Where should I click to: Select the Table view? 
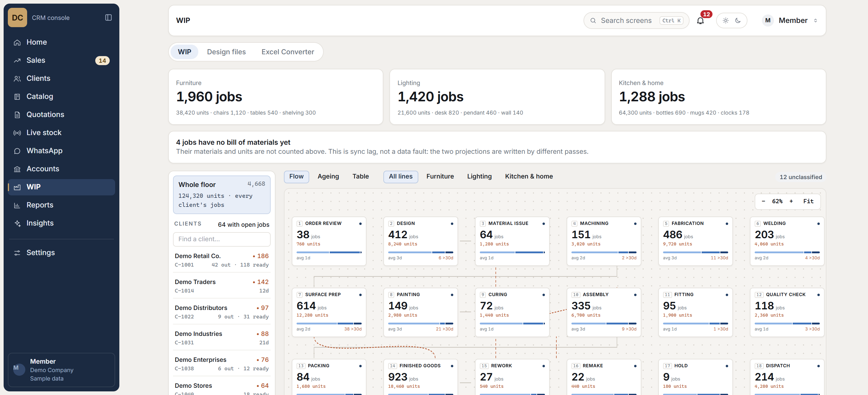click(x=360, y=177)
